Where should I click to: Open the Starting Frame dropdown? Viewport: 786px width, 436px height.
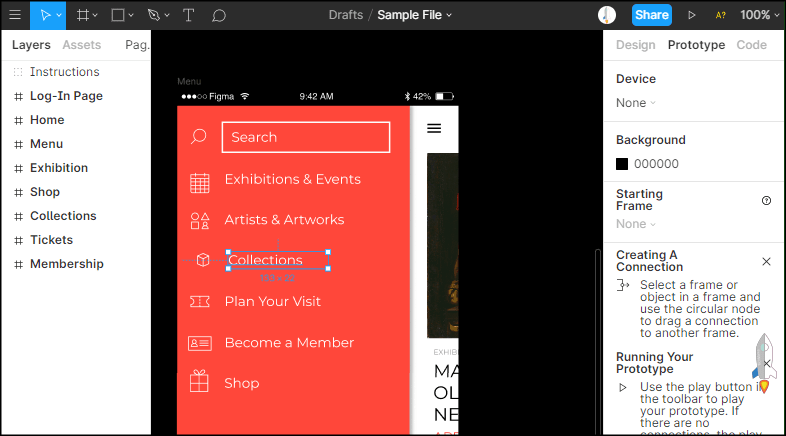pos(636,224)
